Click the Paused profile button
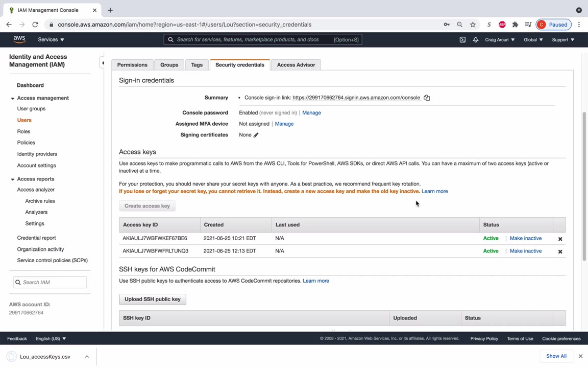Screen dimensions: 588x368 click(x=553, y=25)
